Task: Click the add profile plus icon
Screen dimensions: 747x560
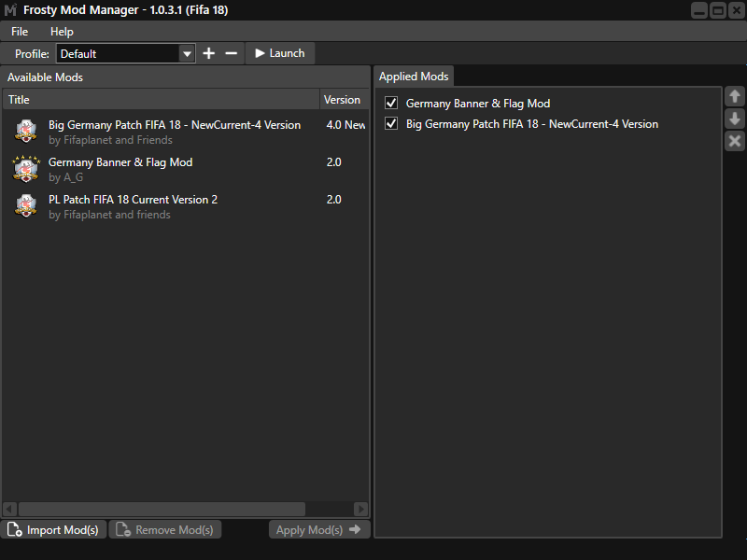Action: 208,53
